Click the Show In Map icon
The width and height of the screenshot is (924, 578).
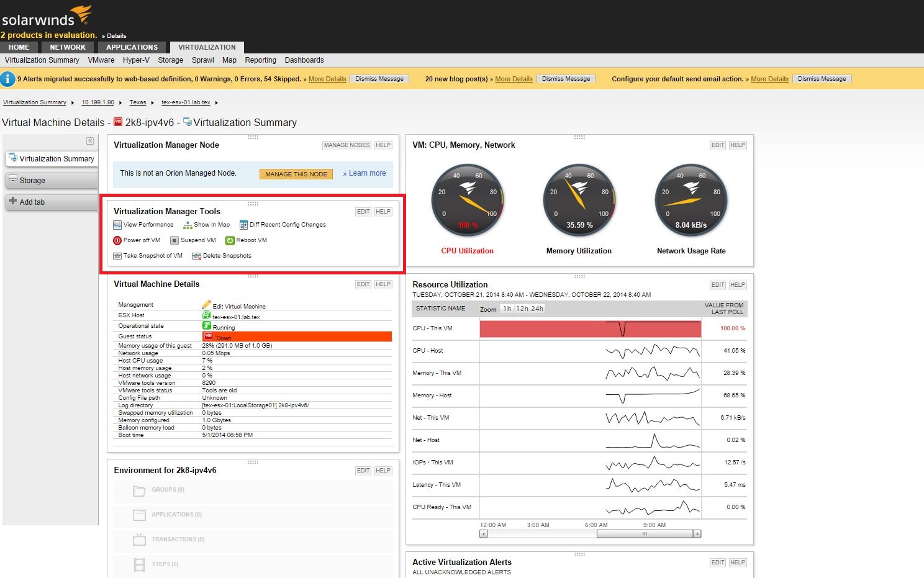[x=188, y=225]
